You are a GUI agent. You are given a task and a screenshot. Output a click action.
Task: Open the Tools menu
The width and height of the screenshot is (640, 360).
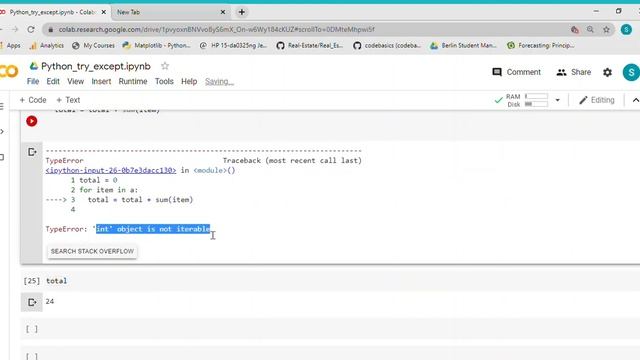(164, 81)
